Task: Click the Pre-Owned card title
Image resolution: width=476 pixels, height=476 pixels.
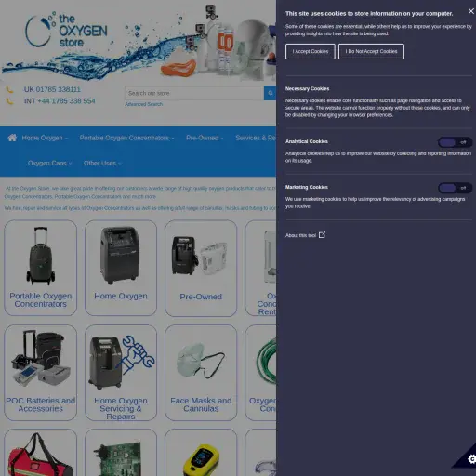Action: point(201,297)
